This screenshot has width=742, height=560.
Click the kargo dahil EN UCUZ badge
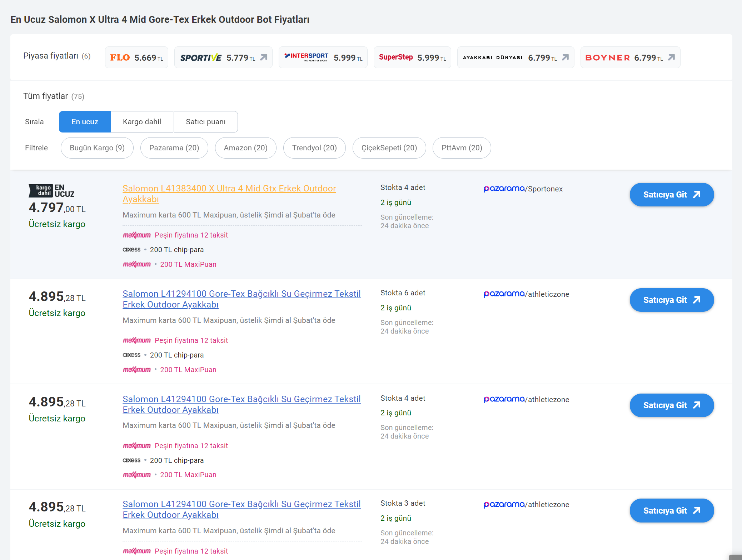(x=51, y=191)
